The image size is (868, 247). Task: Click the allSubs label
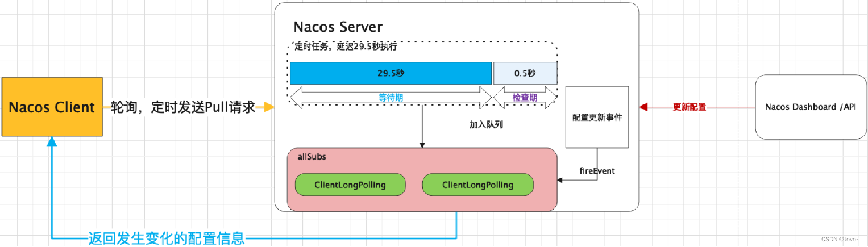tap(312, 157)
